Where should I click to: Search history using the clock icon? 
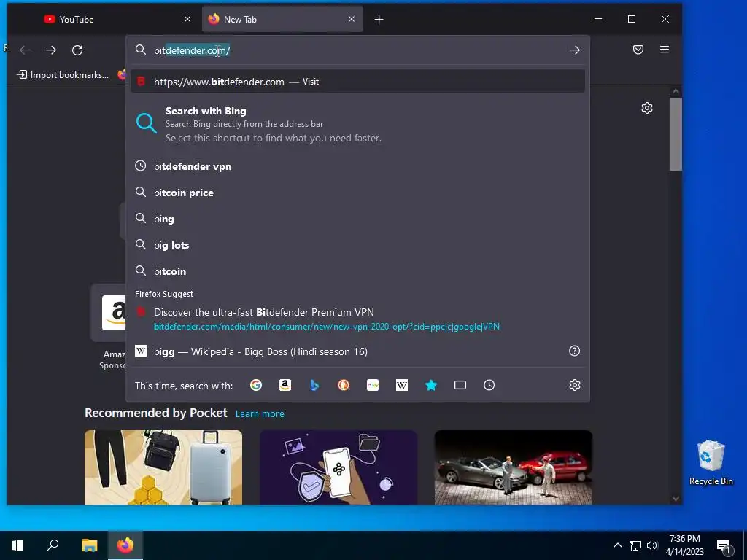pyautogui.click(x=489, y=385)
